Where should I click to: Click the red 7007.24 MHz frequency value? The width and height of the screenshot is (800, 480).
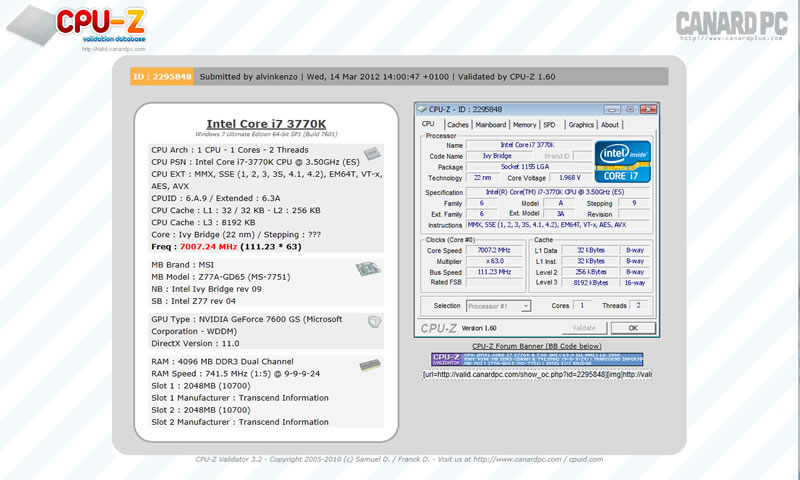pyautogui.click(x=208, y=246)
